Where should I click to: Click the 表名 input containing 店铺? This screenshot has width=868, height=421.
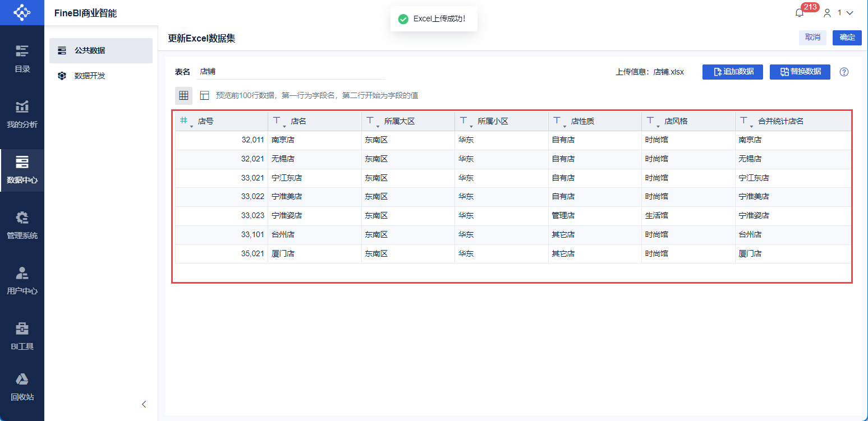[x=291, y=72]
